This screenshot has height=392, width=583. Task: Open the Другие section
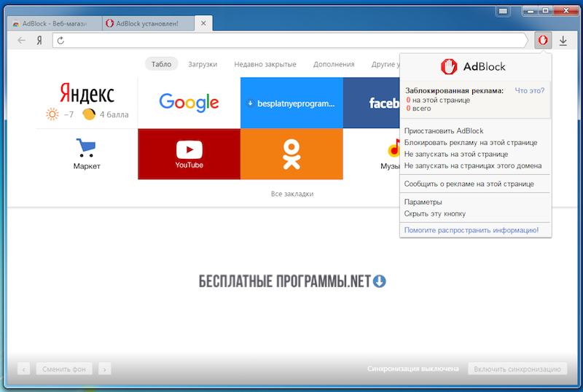pos(386,64)
